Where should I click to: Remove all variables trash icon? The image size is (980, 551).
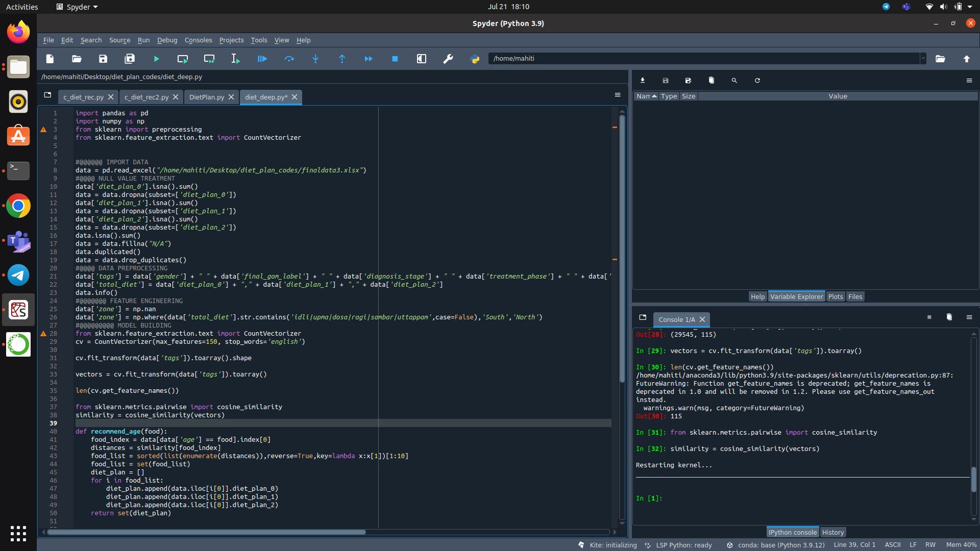712,81
